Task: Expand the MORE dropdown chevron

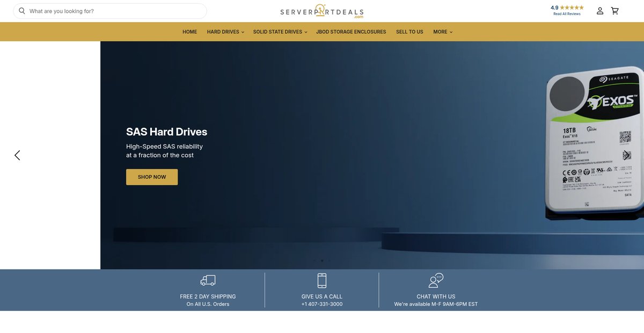Action: point(451,32)
